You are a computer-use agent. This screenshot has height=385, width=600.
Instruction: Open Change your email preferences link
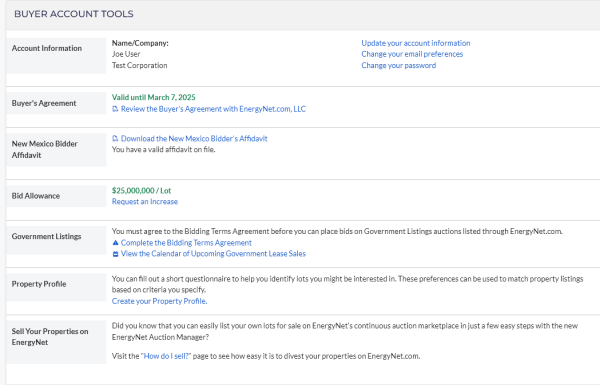coord(412,54)
